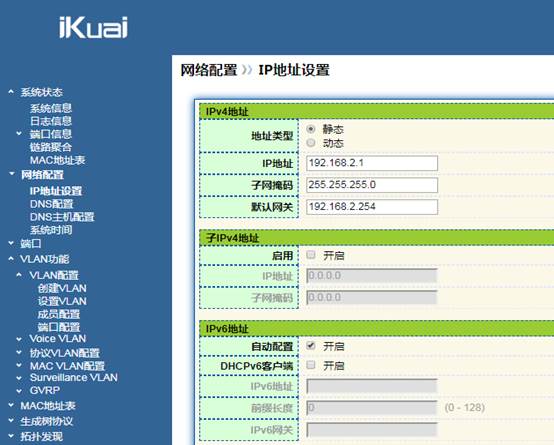Expand the 端口 menu arrow
The width and height of the screenshot is (554, 445).
[x=11, y=243]
